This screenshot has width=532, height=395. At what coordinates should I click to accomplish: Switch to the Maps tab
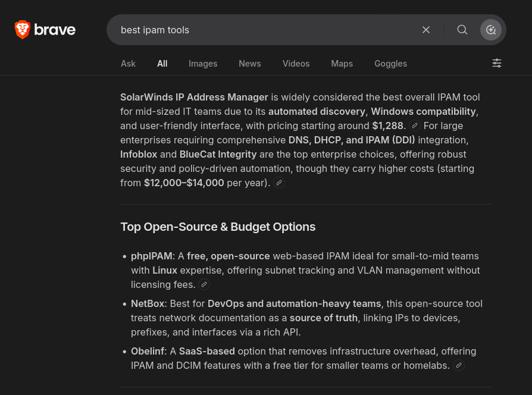[342, 64]
